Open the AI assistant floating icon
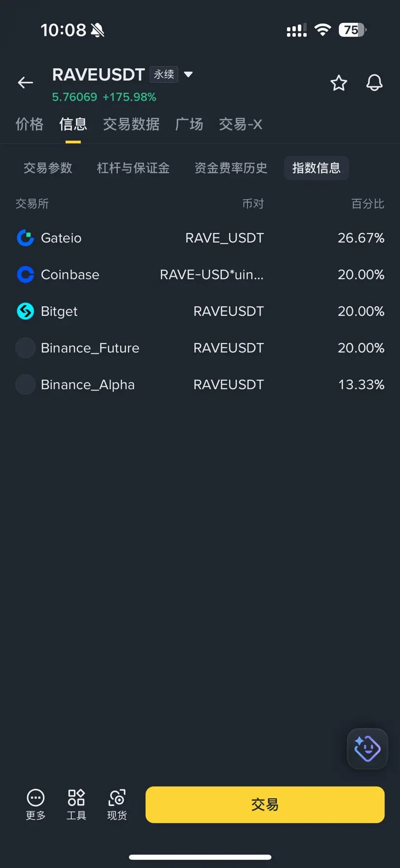The width and height of the screenshot is (400, 868). [367, 749]
